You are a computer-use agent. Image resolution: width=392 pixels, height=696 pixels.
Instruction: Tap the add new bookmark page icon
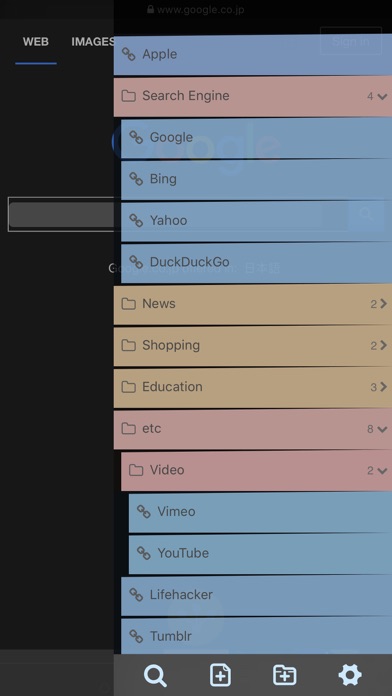[x=220, y=676]
